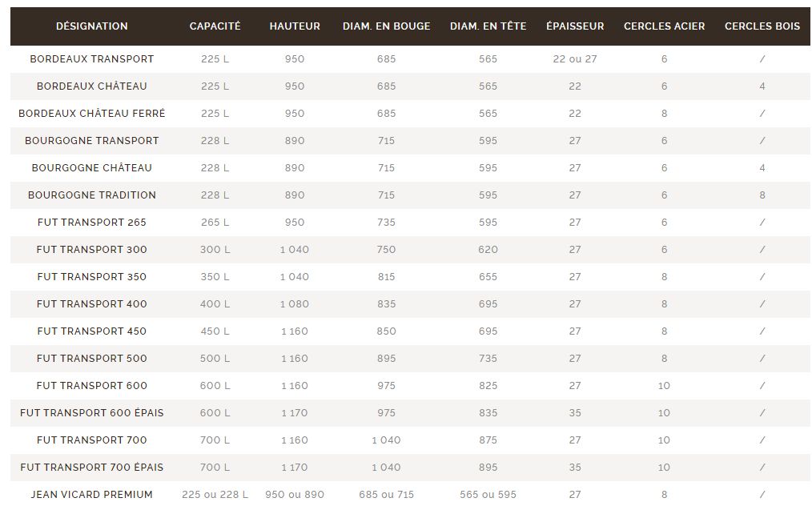Click the ÉPAISSEUR column header

(575, 26)
